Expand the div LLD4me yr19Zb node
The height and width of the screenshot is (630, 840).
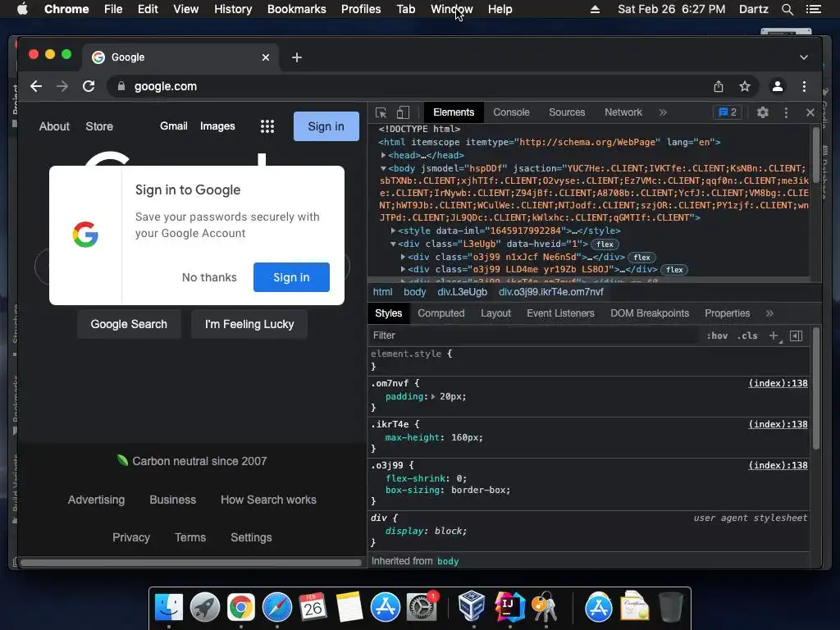coord(403,269)
